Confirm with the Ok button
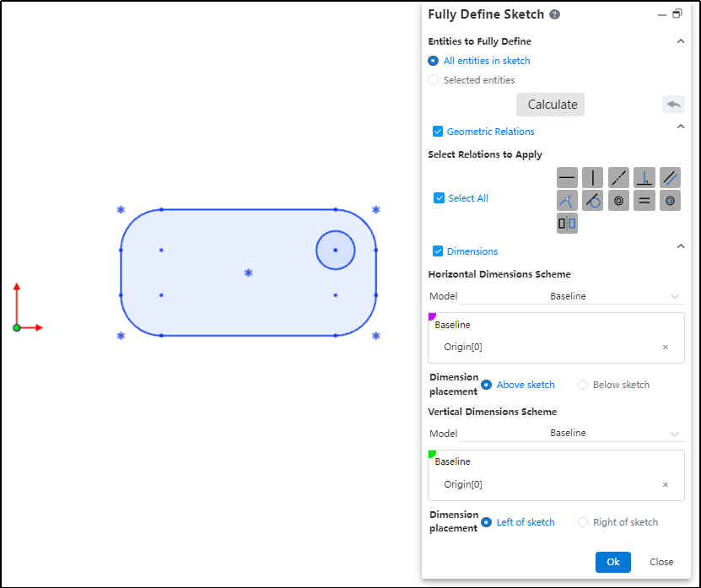The width and height of the screenshot is (701, 588). coord(612,562)
